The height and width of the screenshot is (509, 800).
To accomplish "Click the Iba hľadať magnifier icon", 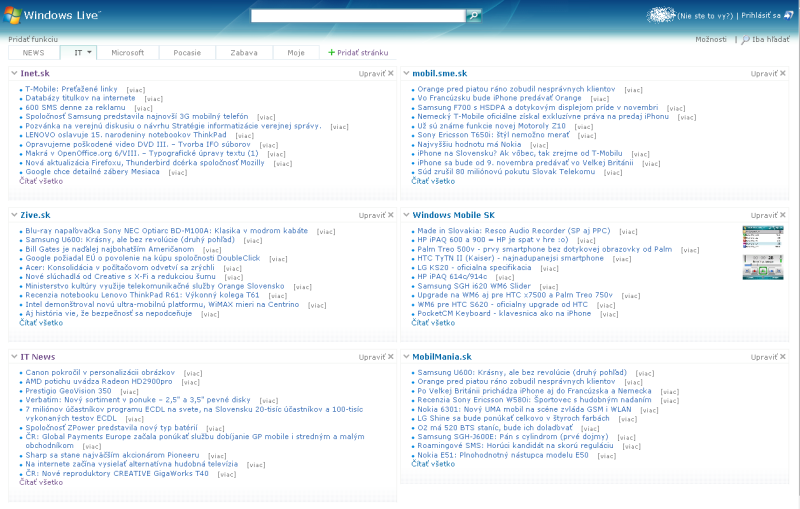I will pos(745,39).
